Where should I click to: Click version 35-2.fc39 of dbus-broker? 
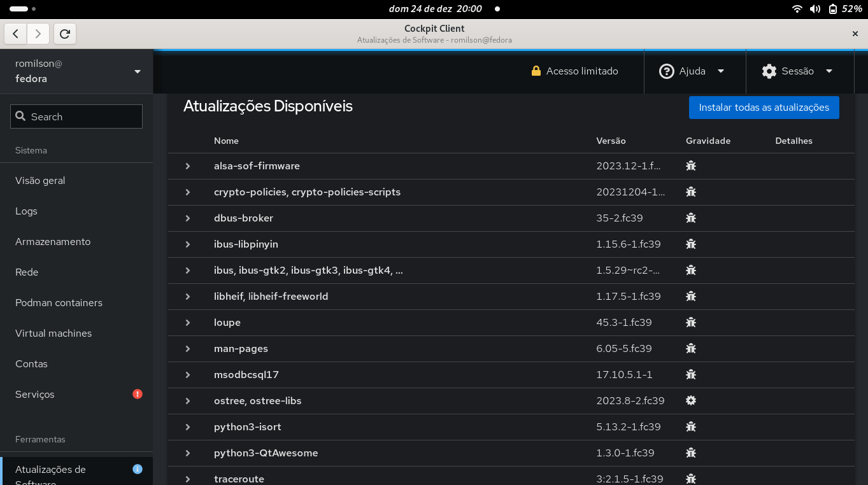[620, 218]
